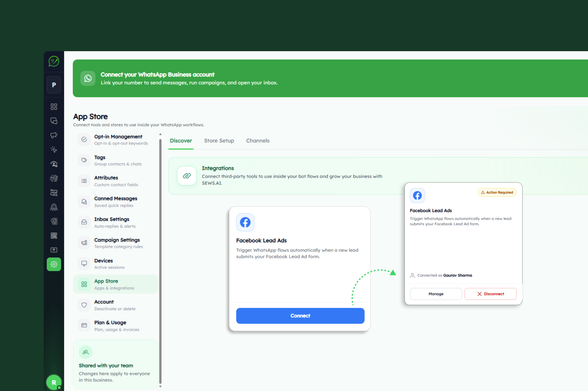Image resolution: width=588 pixels, height=391 pixels.
Task: Switch to the Channels tab
Action: 258,141
